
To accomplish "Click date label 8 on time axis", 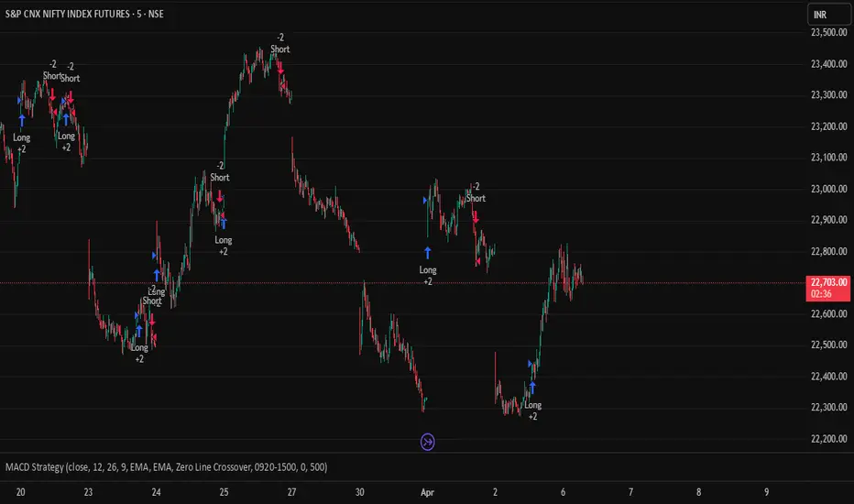I will (x=699, y=492).
